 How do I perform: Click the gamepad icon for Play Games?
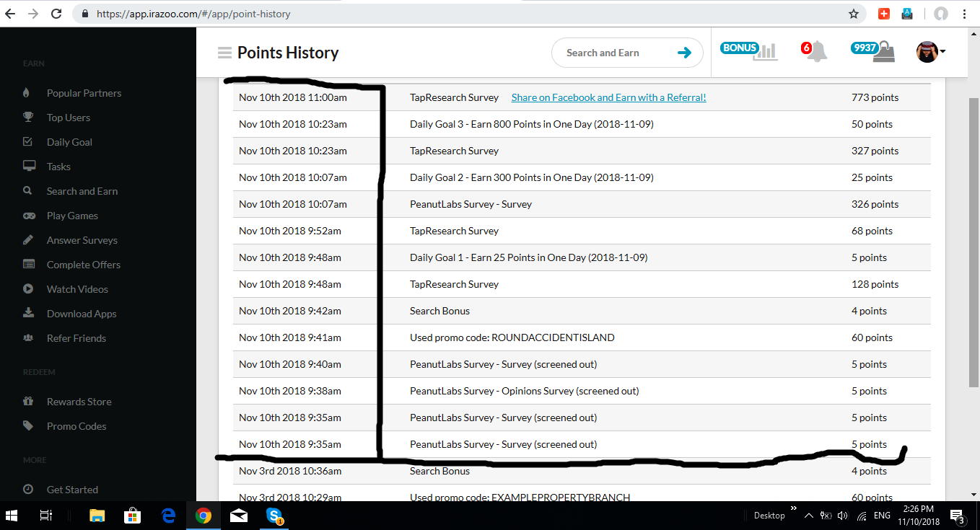pos(29,216)
